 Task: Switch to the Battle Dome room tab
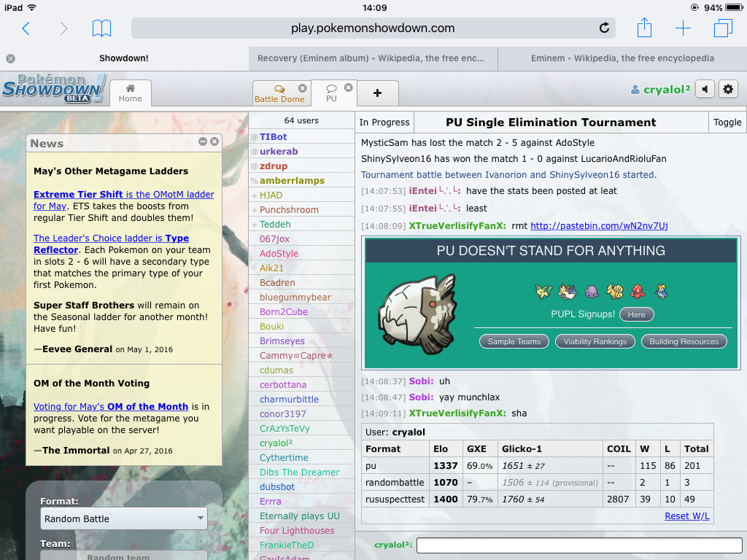click(x=280, y=94)
